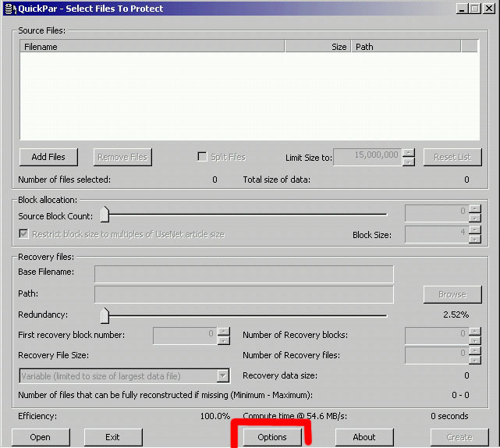500x448 pixels.
Task: Click the Redundancy slider handle
Action: (105, 315)
